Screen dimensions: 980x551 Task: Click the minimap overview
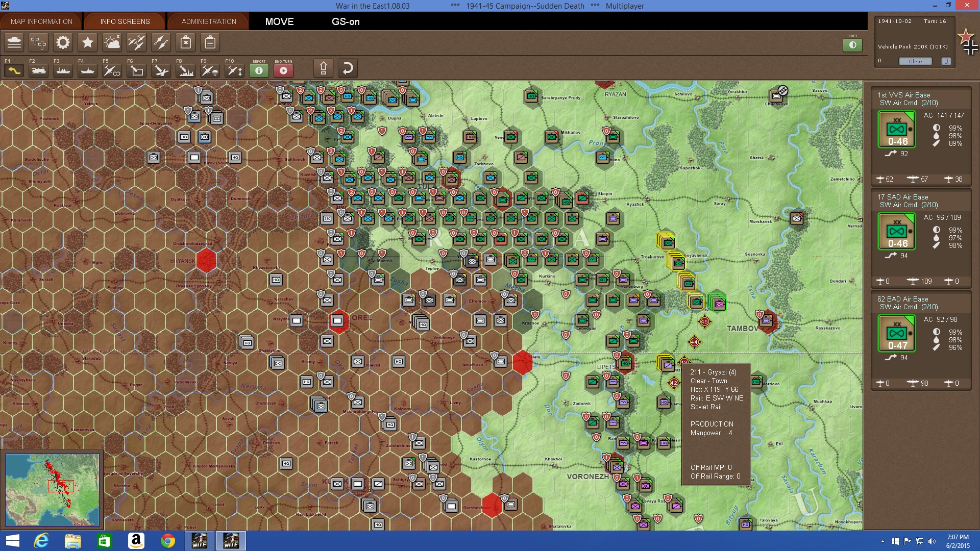click(52, 490)
